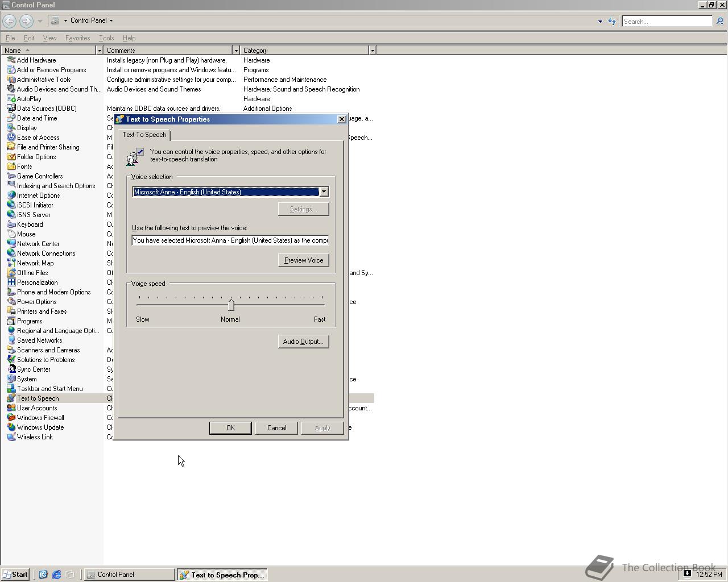Click the Back navigation button
The image size is (728, 582).
[x=9, y=21]
